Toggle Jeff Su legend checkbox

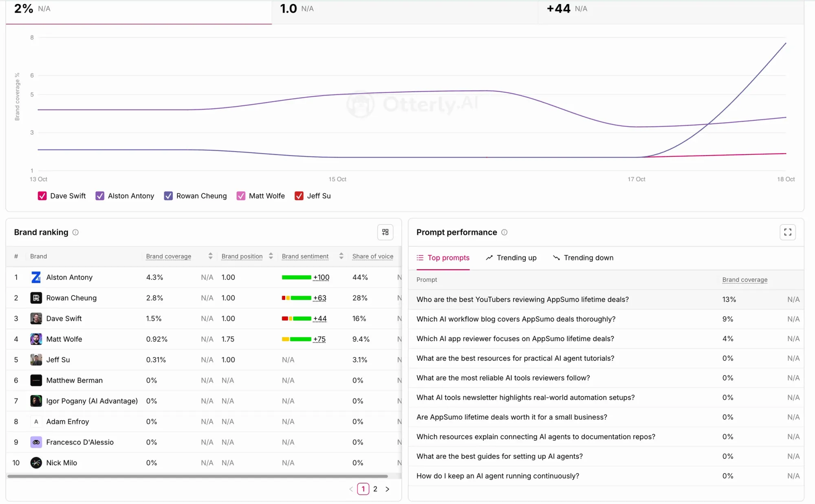[x=299, y=196]
